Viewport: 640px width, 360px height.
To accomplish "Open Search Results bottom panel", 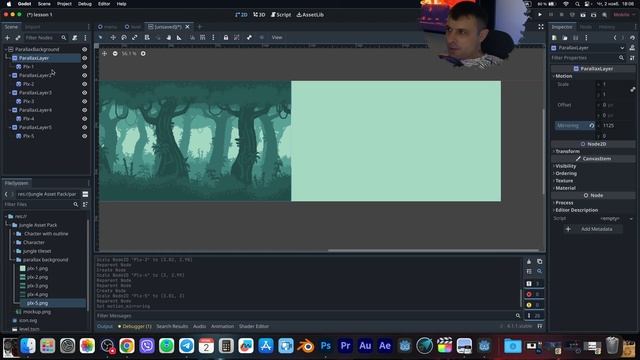I will click(172, 326).
